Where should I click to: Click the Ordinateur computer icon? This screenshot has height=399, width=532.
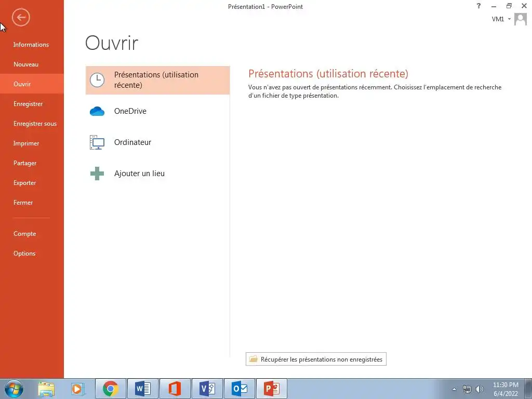pyautogui.click(x=97, y=142)
